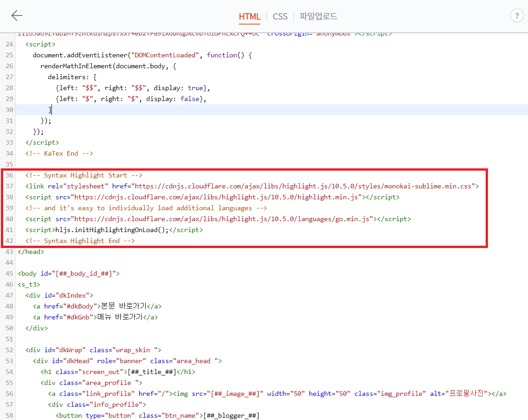Click the div id=dkIndex line

[59, 295]
